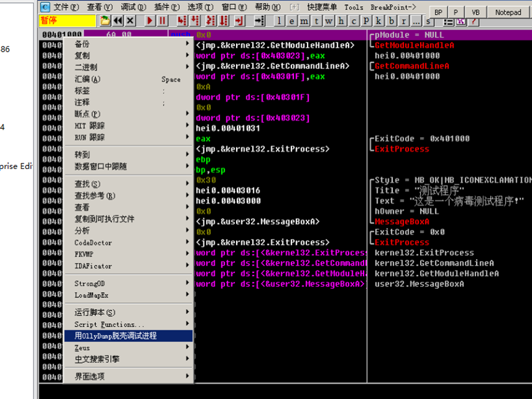Screen dimensions: 532x399
Task: Expand the 查找参考(R) submenu
Action: click(129, 196)
